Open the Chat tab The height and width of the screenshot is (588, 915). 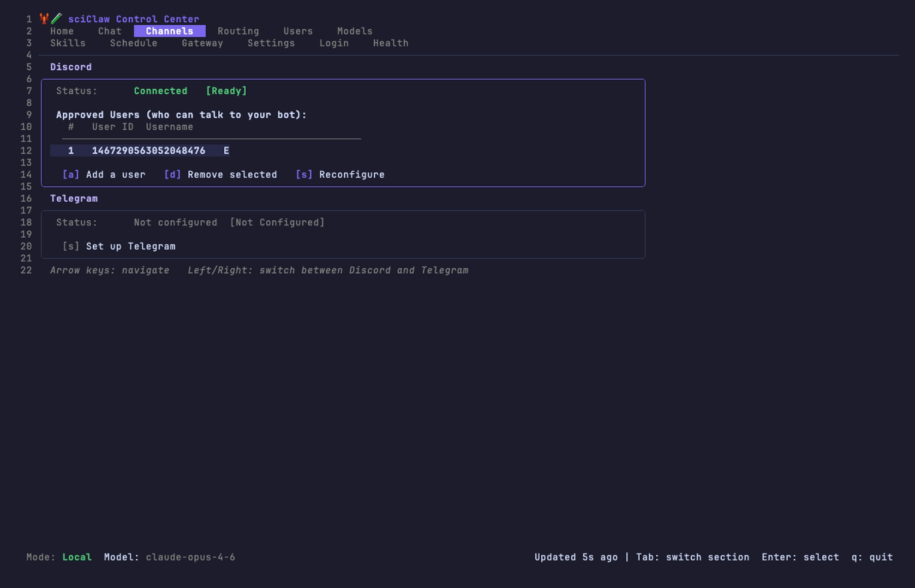coord(109,31)
